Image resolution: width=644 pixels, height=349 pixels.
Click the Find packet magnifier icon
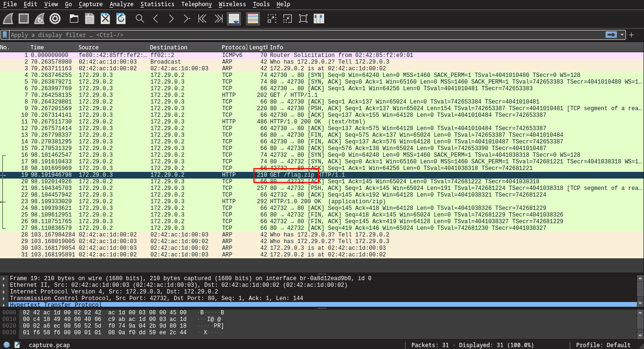[x=140, y=19]
